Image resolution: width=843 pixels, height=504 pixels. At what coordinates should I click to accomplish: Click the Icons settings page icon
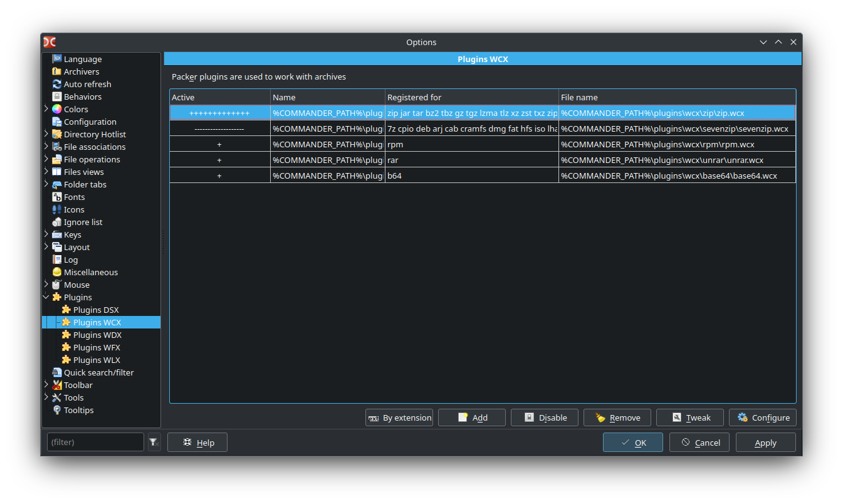56,209
